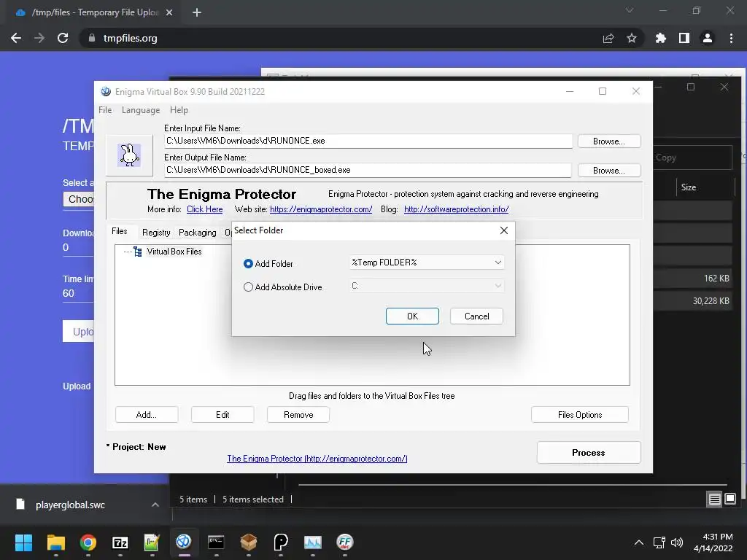Toggle Chrome side panel icon

pos(684,38)
